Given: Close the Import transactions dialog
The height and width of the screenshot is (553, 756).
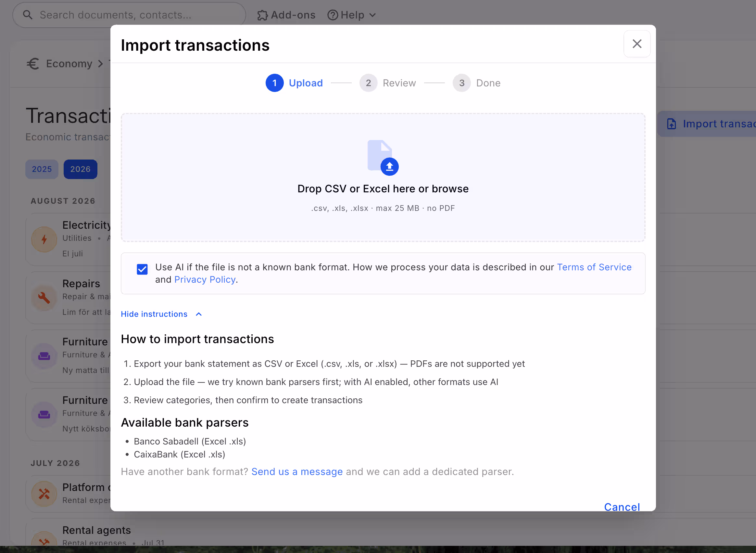Looking at the screenshot, I should point(637,44).
